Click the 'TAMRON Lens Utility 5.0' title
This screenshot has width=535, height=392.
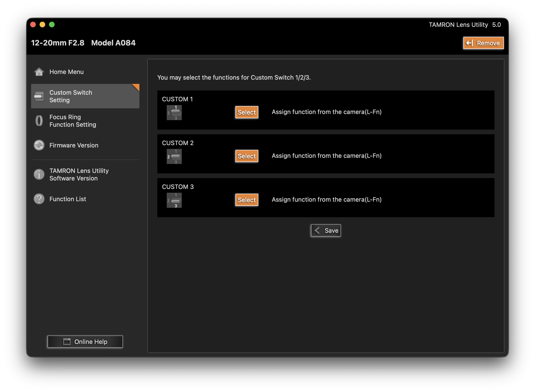tap(465, 25)
